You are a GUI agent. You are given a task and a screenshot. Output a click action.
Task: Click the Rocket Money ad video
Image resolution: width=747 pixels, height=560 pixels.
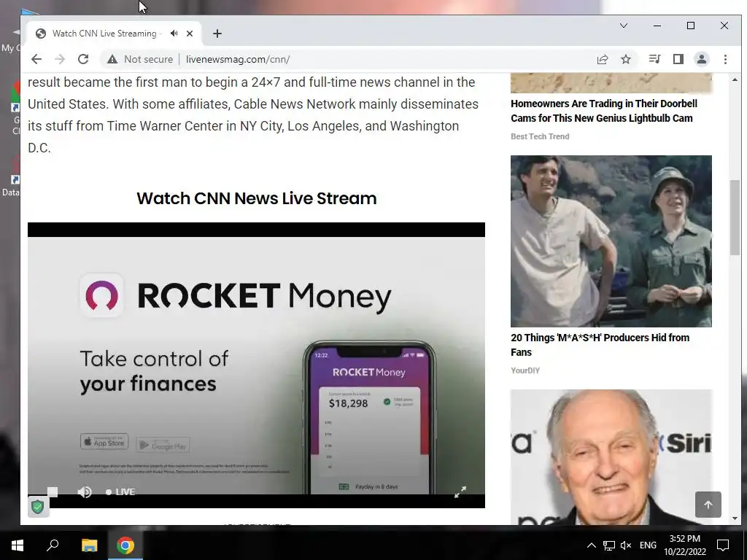click(256, 365)
